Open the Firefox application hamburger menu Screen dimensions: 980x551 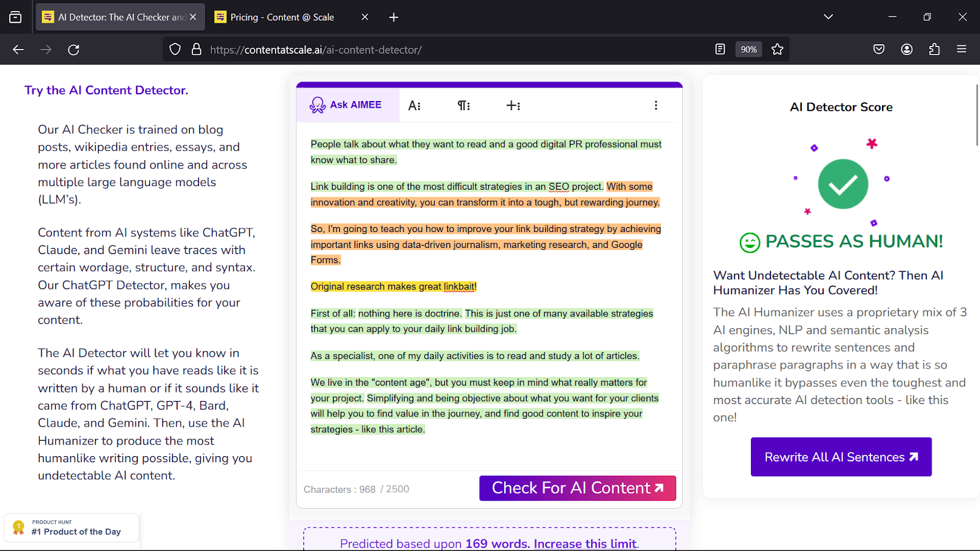(x=962, y=50)
